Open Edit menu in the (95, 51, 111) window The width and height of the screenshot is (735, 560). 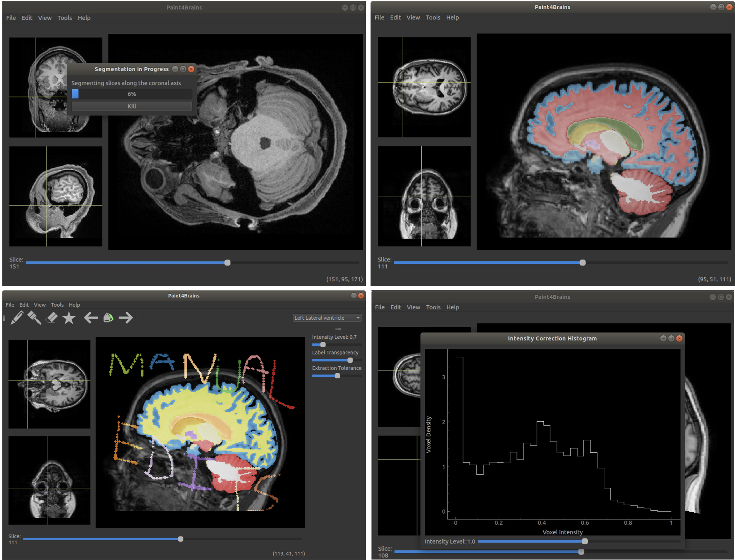click(395, 17)
